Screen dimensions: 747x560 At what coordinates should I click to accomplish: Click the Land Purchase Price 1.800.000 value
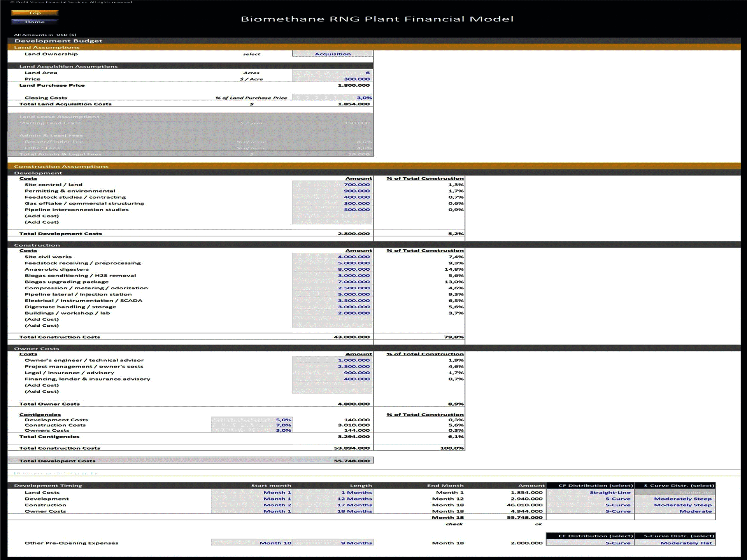pyautogui.click(x=354, y=85)
